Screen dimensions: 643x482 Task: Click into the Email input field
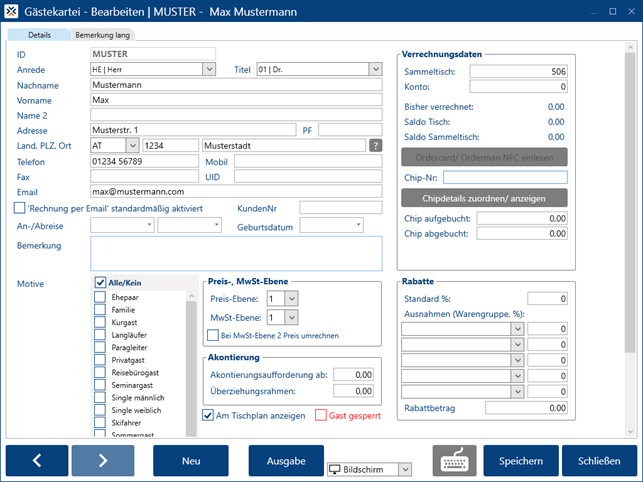click(x=236, y=191)
